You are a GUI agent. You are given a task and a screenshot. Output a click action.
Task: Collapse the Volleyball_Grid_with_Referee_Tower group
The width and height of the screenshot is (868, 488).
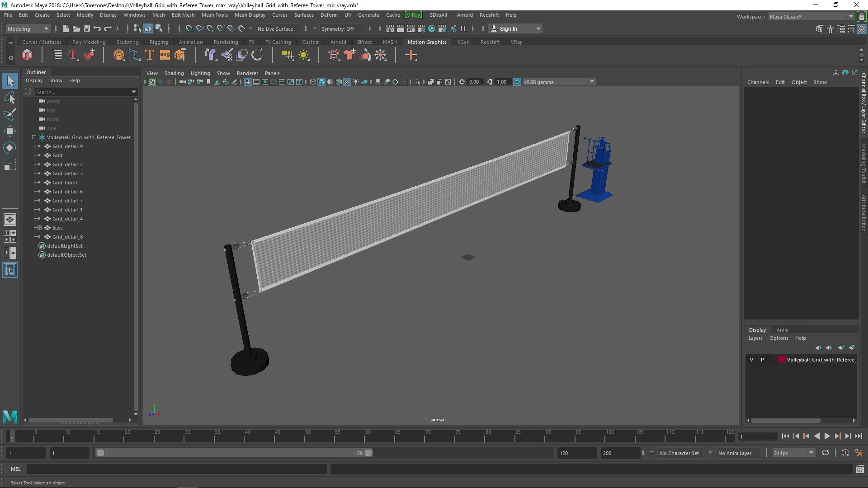point(34,137)
